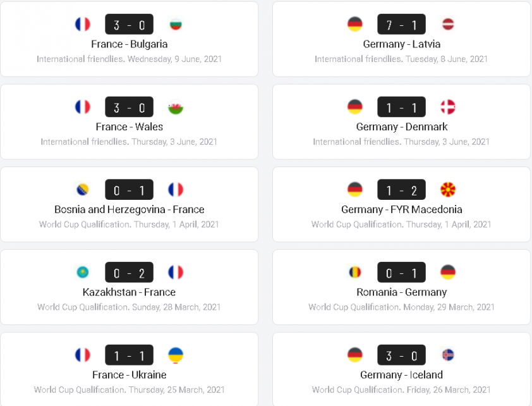Click the Wales flag icon
This screenshot has height=406, width=532.
(176, 108)
